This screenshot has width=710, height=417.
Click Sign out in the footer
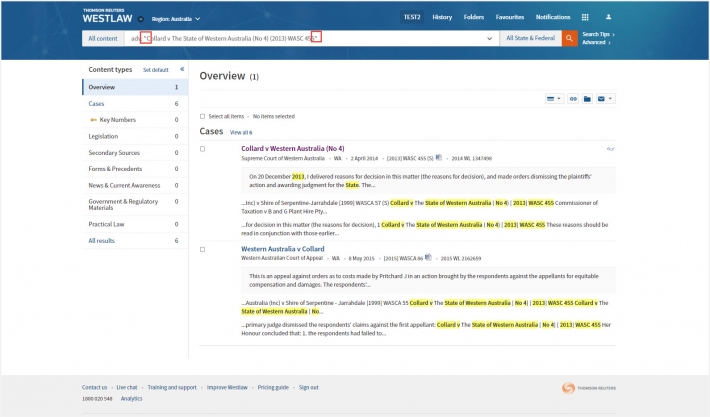(308, 388)
